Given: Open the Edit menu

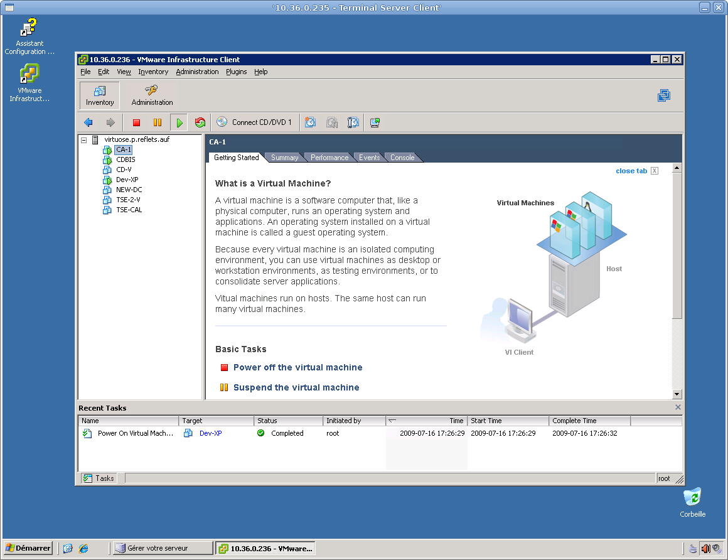Looking at the screenshot, I should (104, 72).
